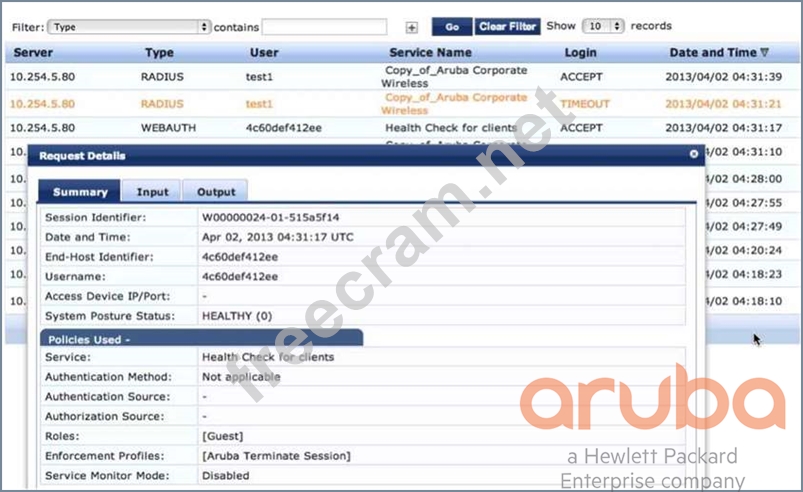This screenshot has width=803, height=492.
Task: Focus the filter contains text field
Action: [325, 27]
